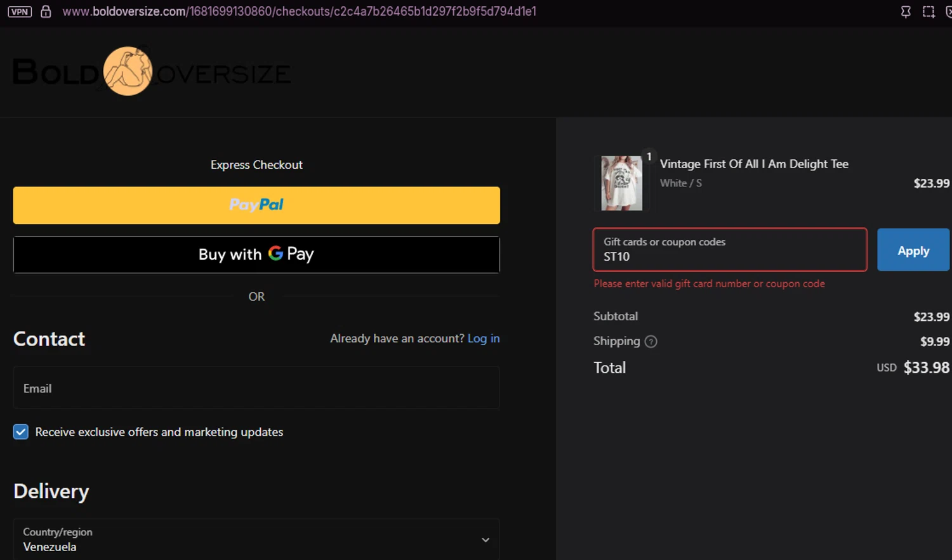Pay with the yellow PayPal button
952x560 pixels.
click(x=256, y=205)
